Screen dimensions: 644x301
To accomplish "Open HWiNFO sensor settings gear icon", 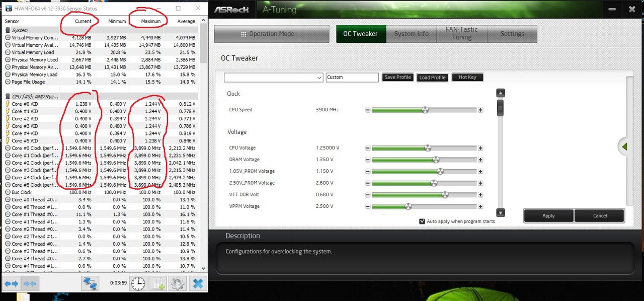I will tap(177, 284).
